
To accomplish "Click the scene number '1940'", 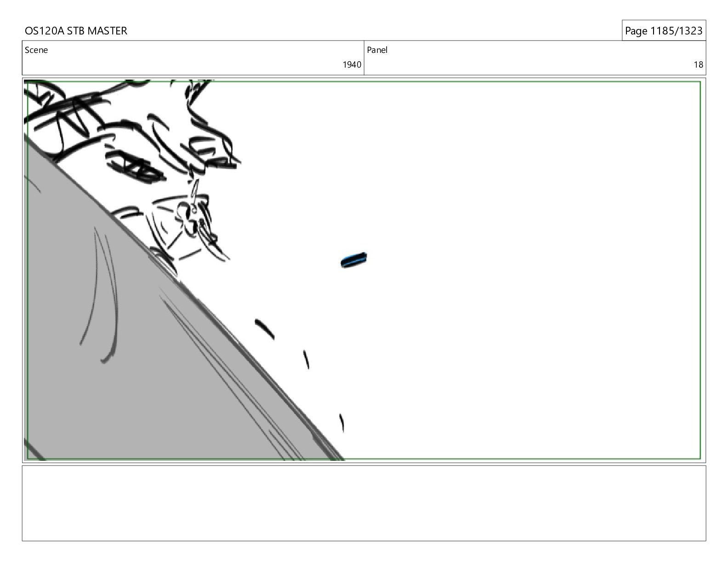I will tap(352, 65).
